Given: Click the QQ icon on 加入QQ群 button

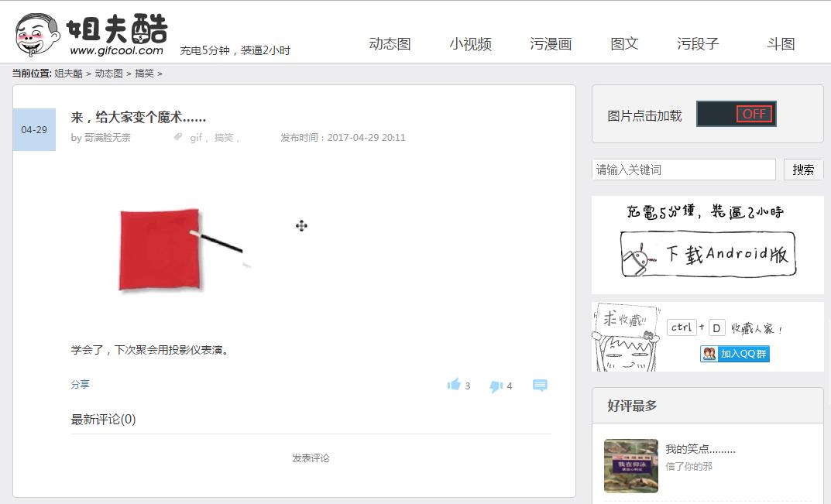Looking at the screenshot, I should [709, 354].
